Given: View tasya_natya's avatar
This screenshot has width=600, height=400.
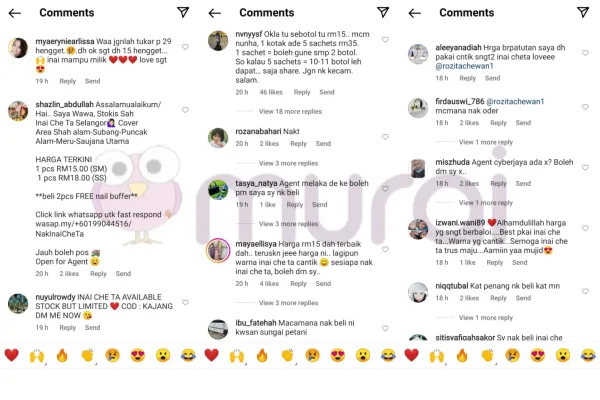Looking at the screenshot, I should pyautogui.click(x=218, y=190).
